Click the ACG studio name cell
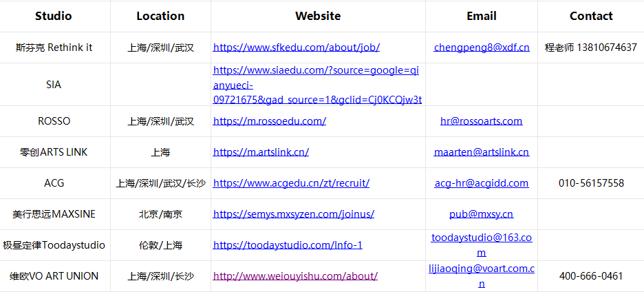This screenshot has height=292, width=644. pos(55,183)
